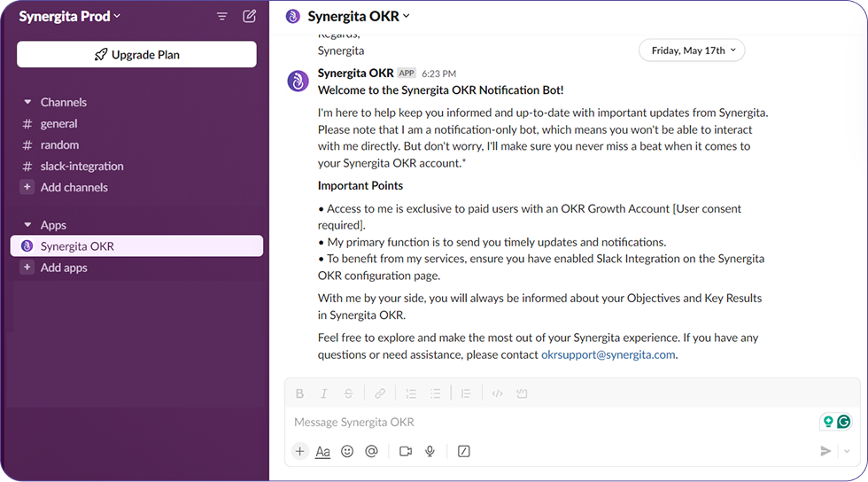Select the slack-integration channel

coord(81,167)
